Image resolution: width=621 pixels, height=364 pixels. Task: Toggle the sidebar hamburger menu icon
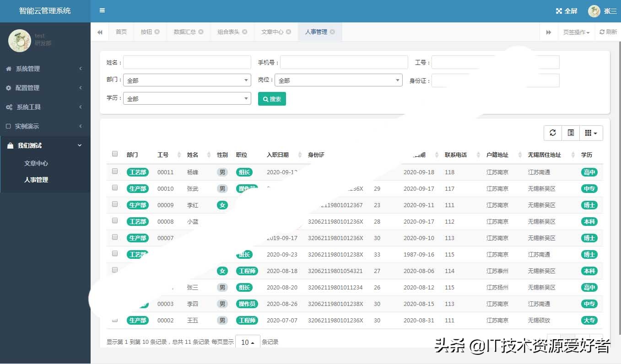point(102,11)
